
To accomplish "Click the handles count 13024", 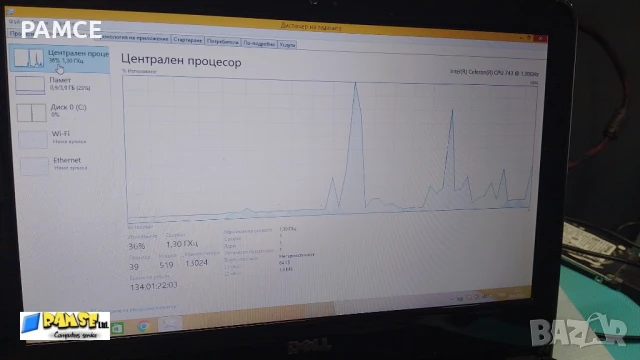I will [x=196, y=263].
